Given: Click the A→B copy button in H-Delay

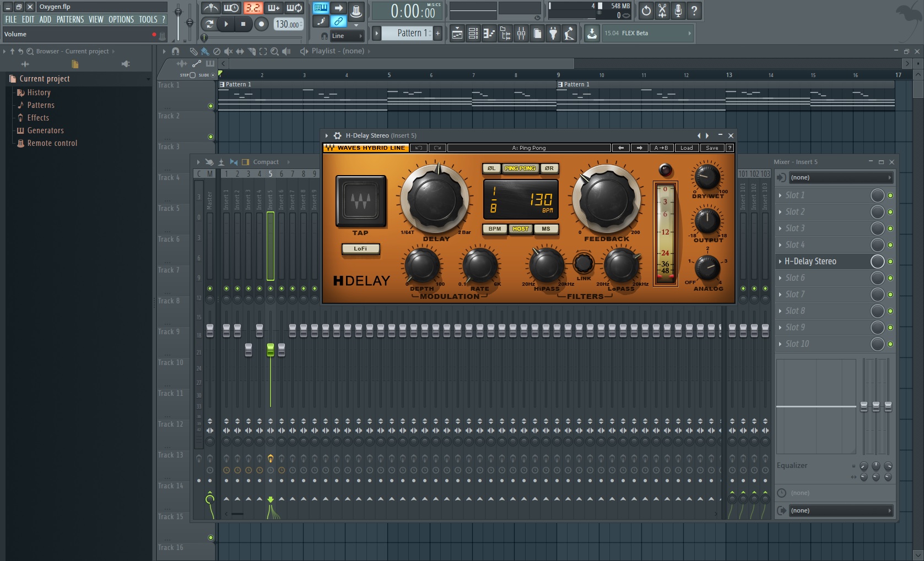Looking at the screenshot, I should tap(661, 148).
